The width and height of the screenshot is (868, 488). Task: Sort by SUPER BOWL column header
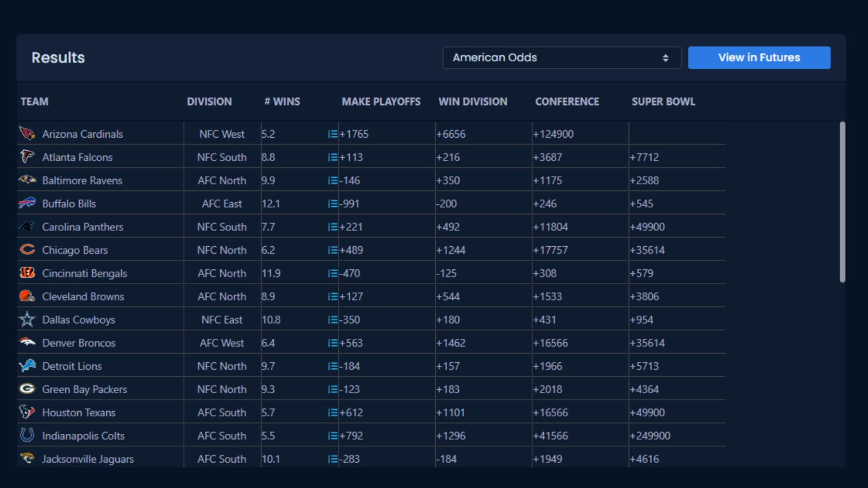pyautogui.click(x=663, y=102)
